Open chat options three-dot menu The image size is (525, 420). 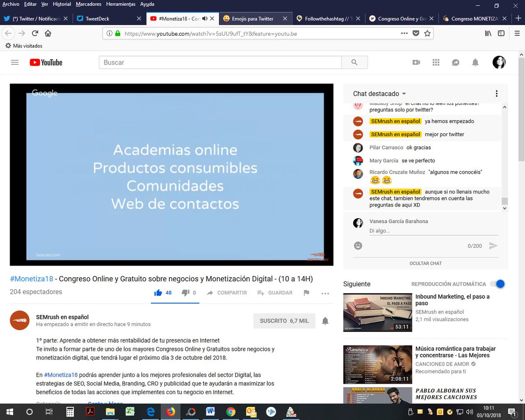point(497,94)
